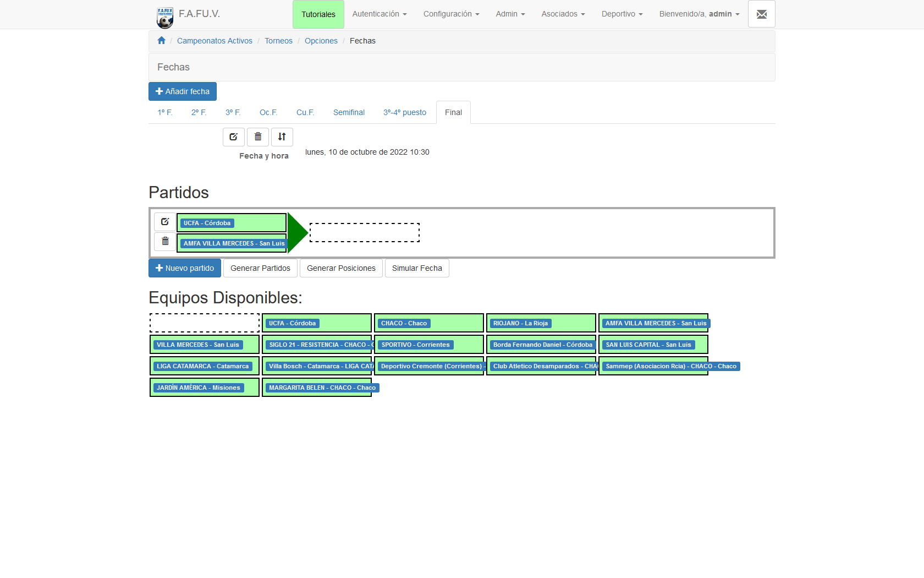The width and height of the screenshot is (924, 578).
Task: Delete the date using trash icon
Action: click(258, 137)
